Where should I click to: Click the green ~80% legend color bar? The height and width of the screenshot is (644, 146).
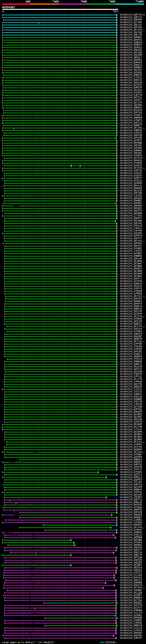coord(101,4)
